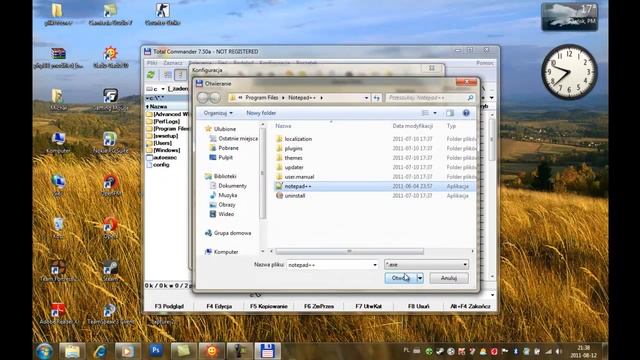640x360 pixels.
Task: Open Pliki menu in Total Commander
Action: [x=152, y=63]
